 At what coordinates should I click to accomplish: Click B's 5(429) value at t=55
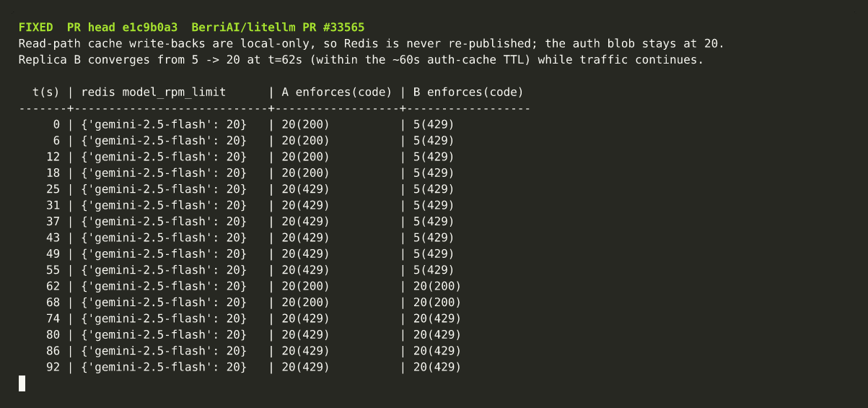[434, 270]
